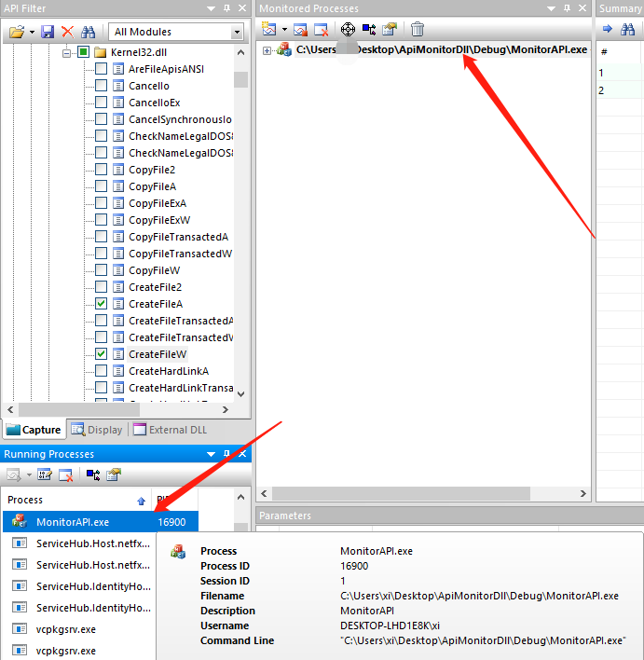The image size is (644, 660).
Task: Enable CancelIo API checkbox
Action: 101,86
